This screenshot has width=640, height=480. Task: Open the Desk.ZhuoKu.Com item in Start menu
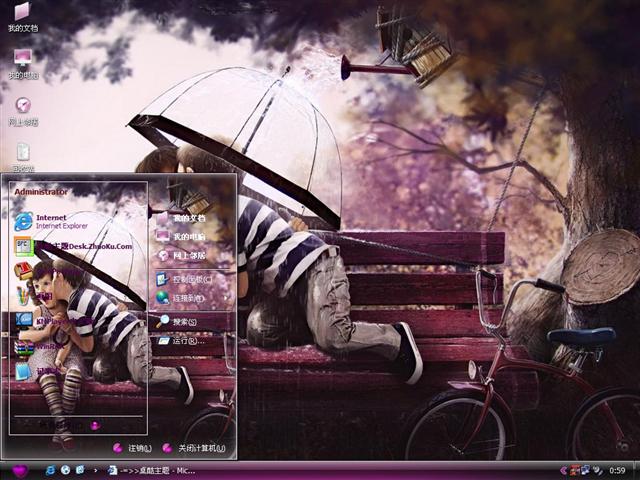click(x=73, y=246)
